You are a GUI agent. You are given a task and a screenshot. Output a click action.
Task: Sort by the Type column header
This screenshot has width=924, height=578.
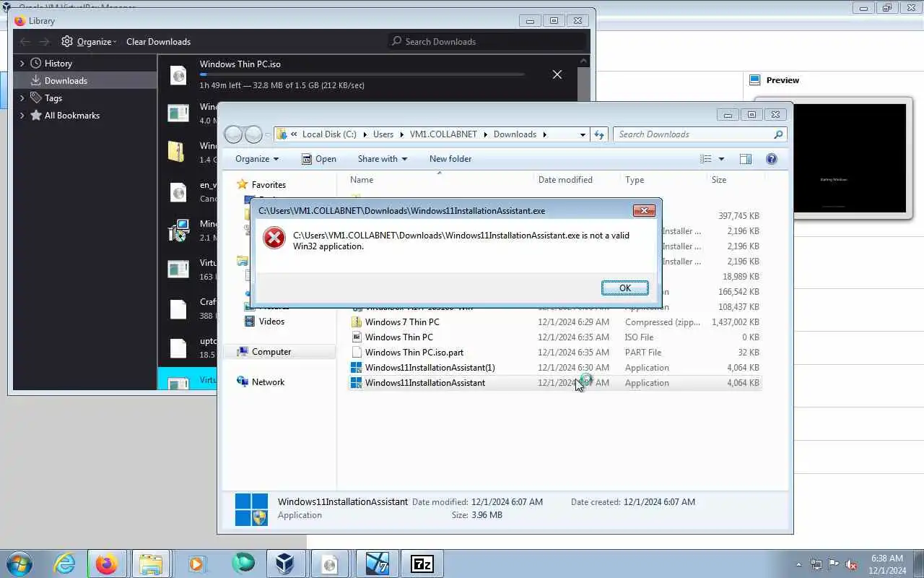click(663, 180)
